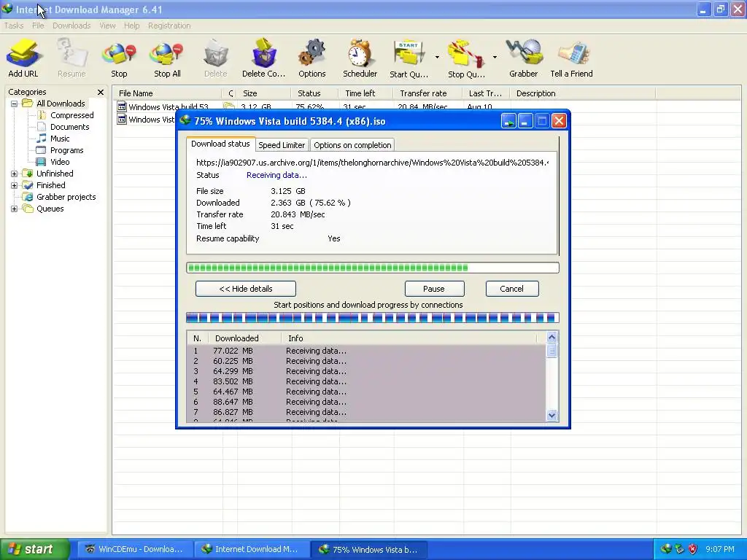Switch to Options on completion tab

[352, 145]
